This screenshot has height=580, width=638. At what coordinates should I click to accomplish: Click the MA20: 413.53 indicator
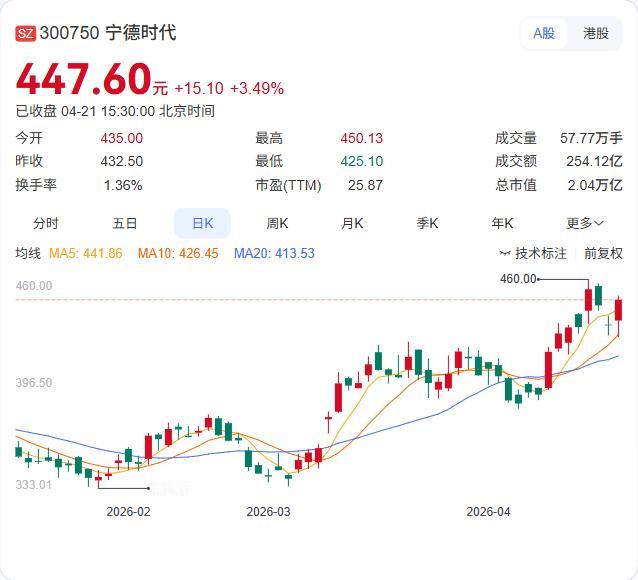point(274,253)
